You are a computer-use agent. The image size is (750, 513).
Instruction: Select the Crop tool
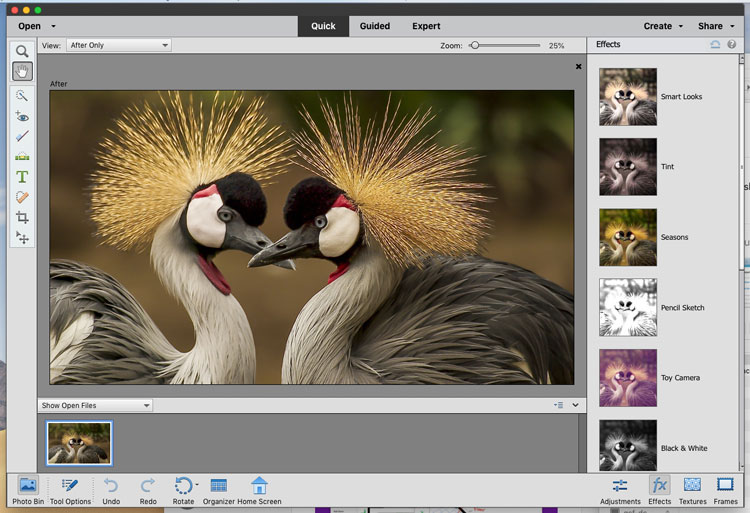coord(22,217)
